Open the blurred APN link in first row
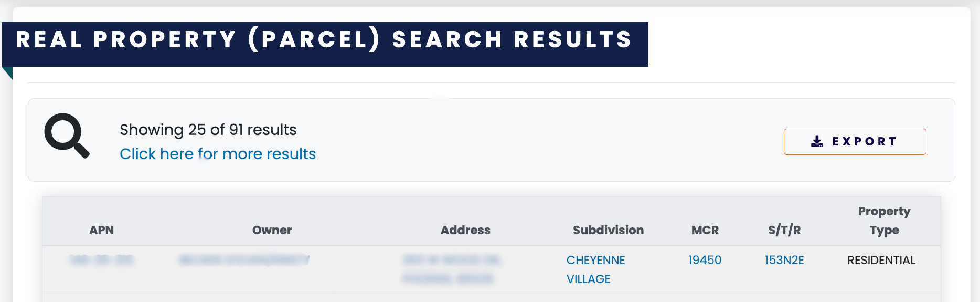Screen dimensions: 980x302 click(x=101, y=260)
